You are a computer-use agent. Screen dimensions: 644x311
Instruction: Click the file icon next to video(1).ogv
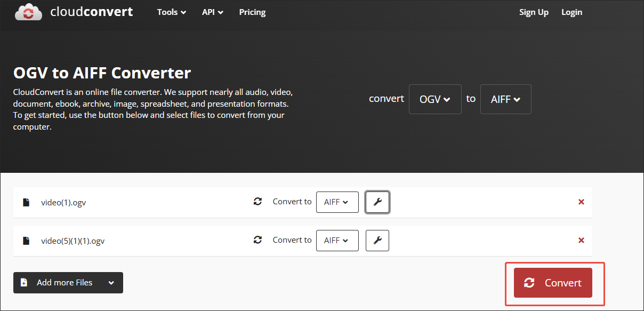(x=26, y=203)
